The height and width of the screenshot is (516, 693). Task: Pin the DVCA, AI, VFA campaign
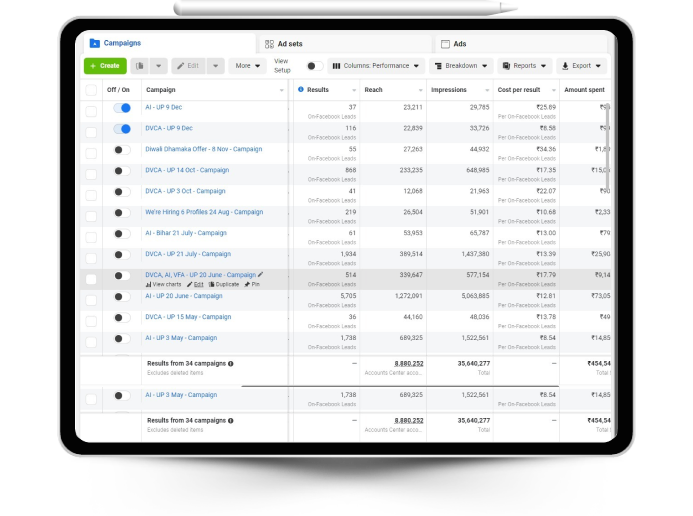pos(252,285)
